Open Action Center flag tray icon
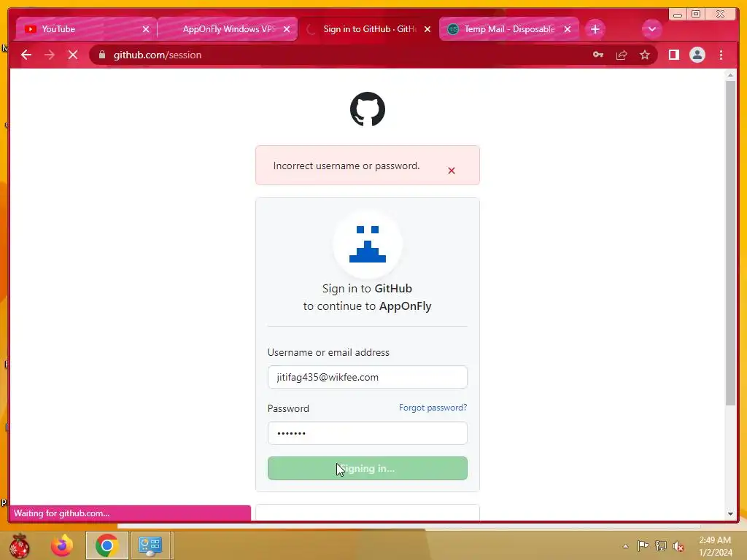The height and width of the screenshot is (560, 747). (643, 546)
